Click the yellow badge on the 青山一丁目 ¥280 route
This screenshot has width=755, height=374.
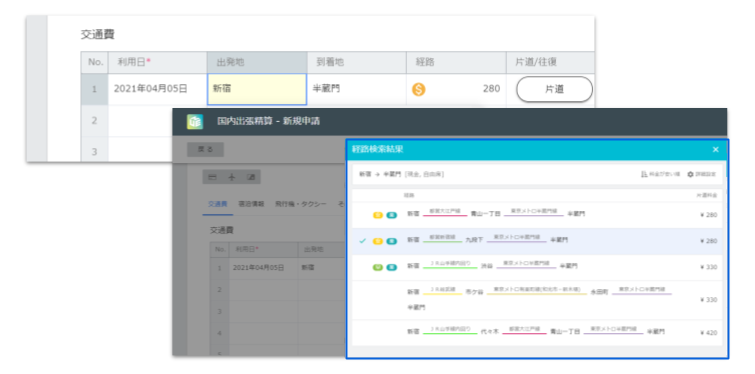(x=378, y=215)
